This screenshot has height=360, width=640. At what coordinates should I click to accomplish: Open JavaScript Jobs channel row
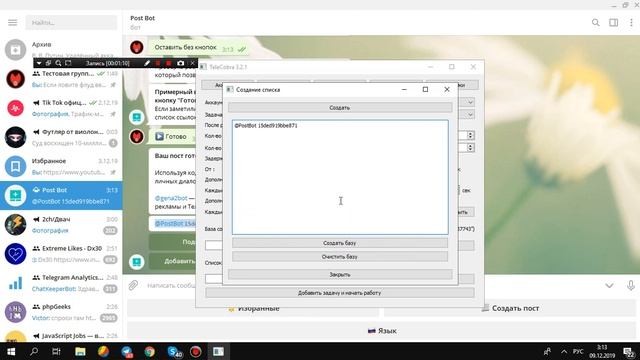click(61, 336)
